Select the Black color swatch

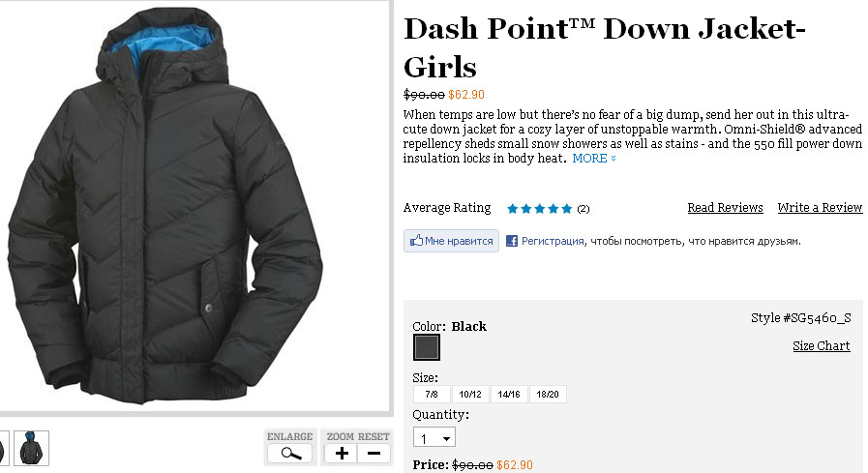(x=427, y=347)
